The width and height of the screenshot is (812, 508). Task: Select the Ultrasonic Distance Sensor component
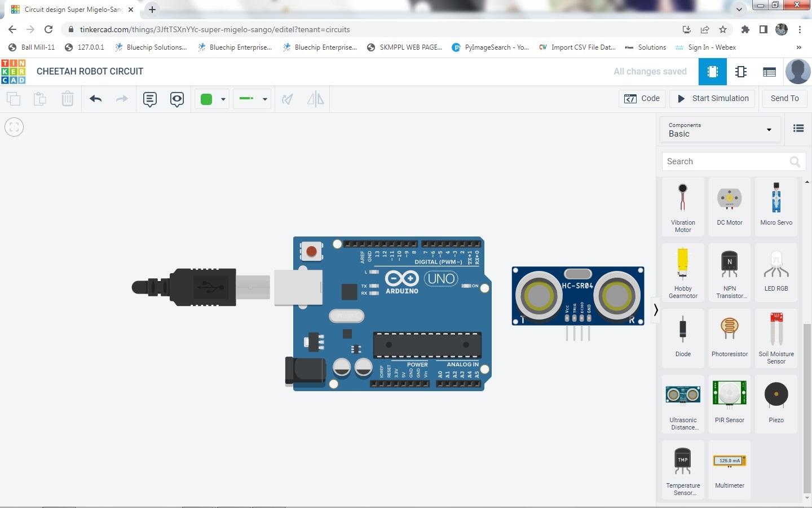click(x=683, y=404)
